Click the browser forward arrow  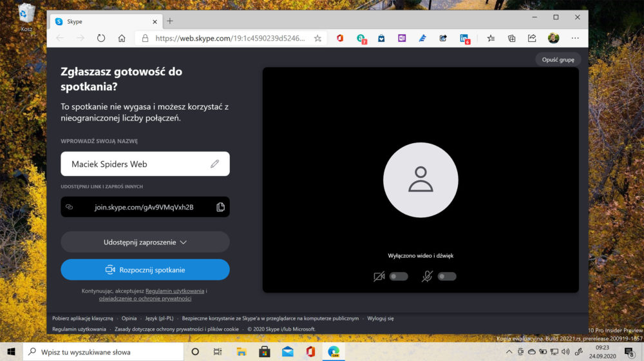click(80, 38)
